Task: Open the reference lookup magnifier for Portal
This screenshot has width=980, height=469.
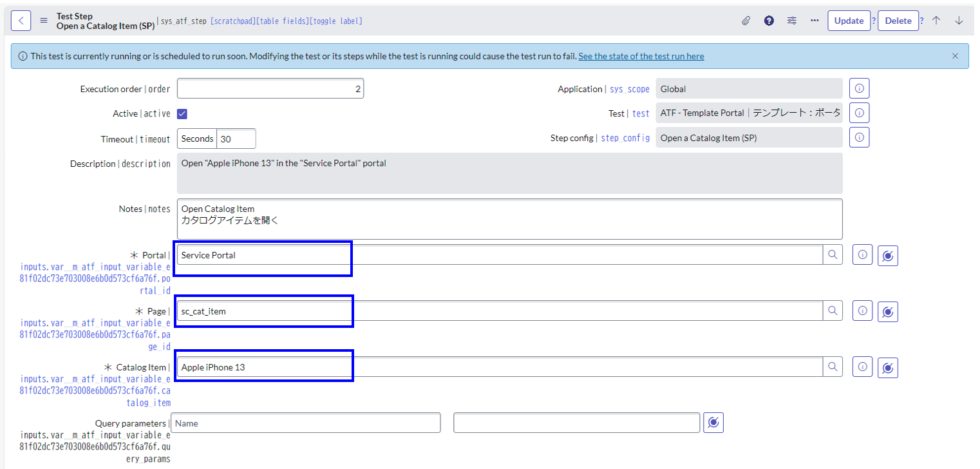Action: click(833, 254)
